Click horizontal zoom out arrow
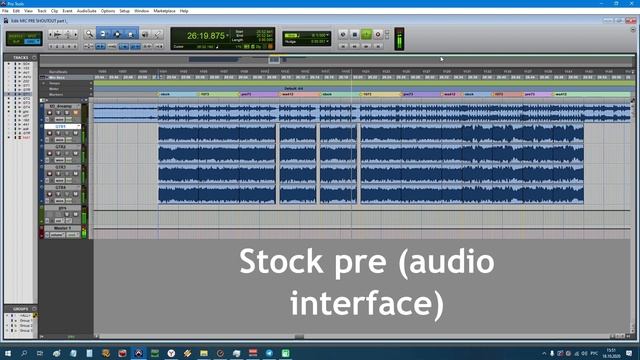Viewport: 640px width, 360px height. (51, 34)
